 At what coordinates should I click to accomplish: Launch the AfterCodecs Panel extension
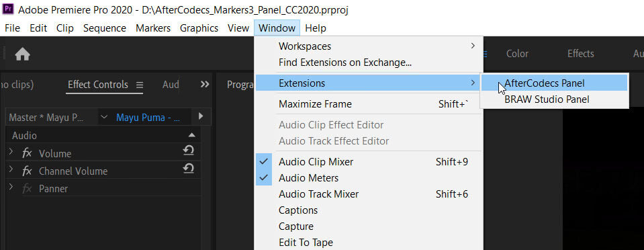click(554, 83)
